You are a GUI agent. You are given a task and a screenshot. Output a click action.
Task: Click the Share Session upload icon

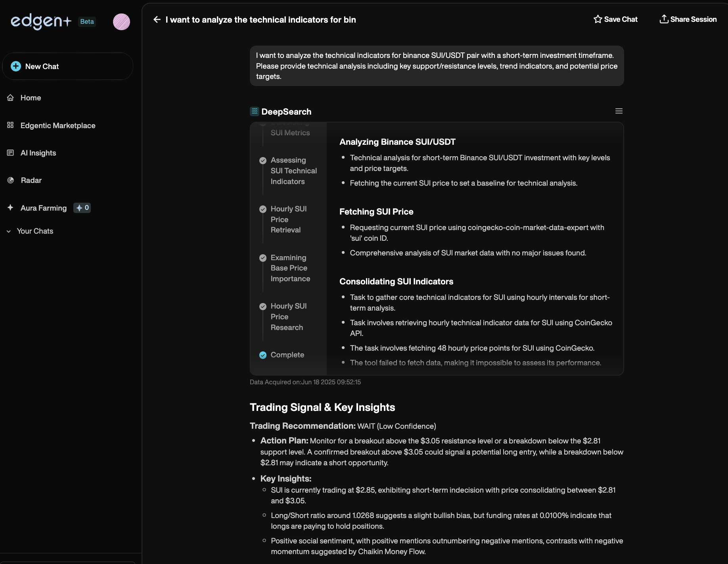(x=664, y=19)
